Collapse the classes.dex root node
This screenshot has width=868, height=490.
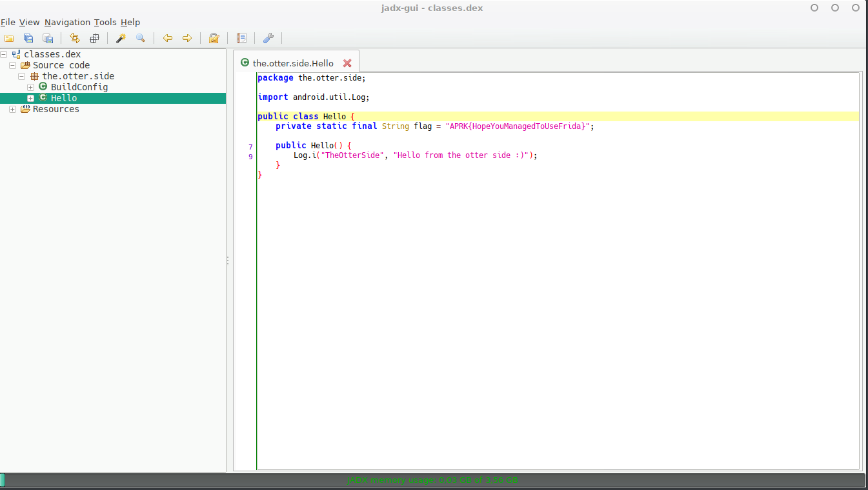(4, 54)
